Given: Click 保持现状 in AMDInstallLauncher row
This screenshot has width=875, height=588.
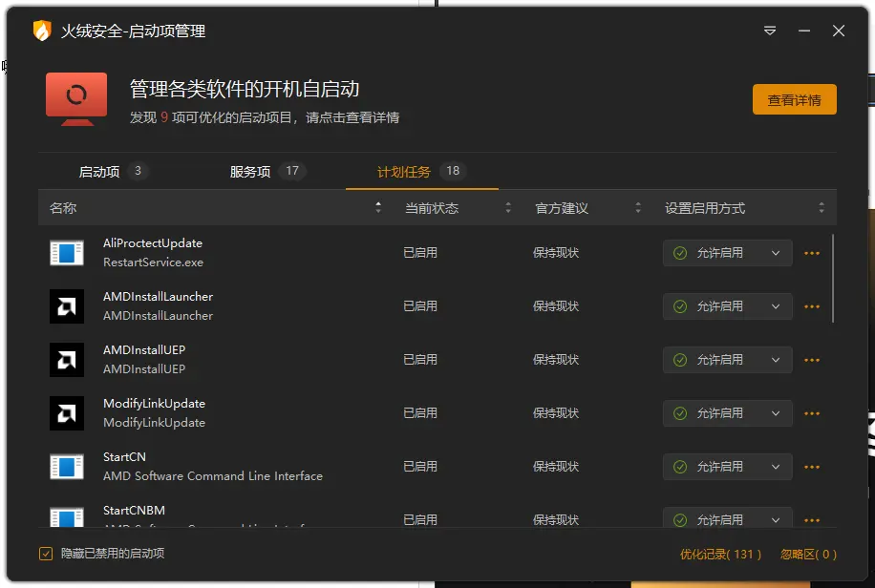Looking at the screenshot, I should point(556,306).
